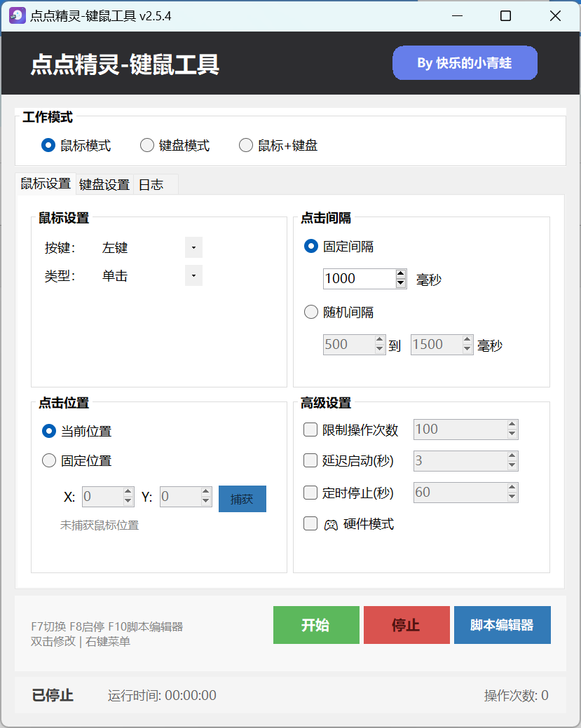The height and width of the screenshot is (728, 581).
Task: Open the mouse button dropdown showing 左键
Action: coord(193,247)
